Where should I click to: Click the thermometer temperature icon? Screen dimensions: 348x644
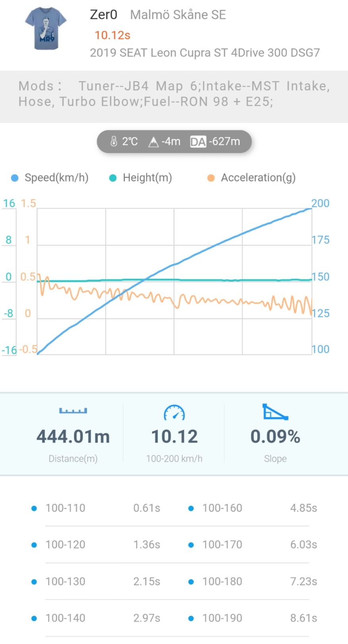click(114, 142)
